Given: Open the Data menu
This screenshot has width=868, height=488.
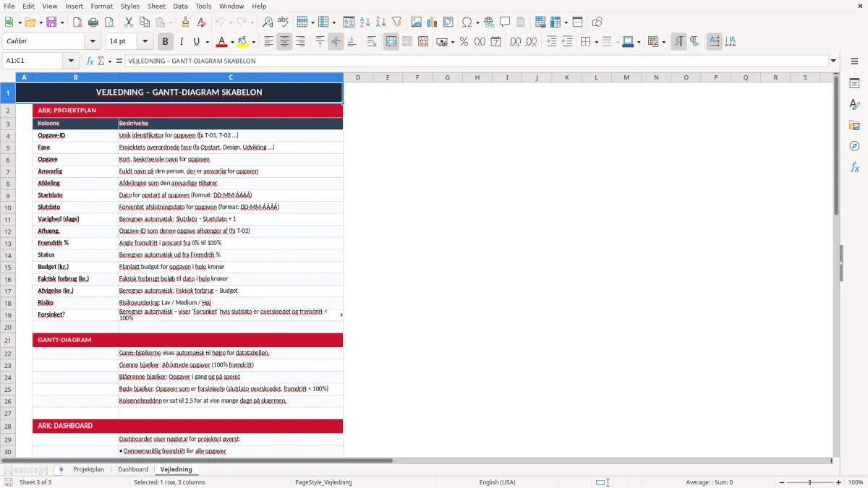Looking at the screenshot, I should pos(180,6).
